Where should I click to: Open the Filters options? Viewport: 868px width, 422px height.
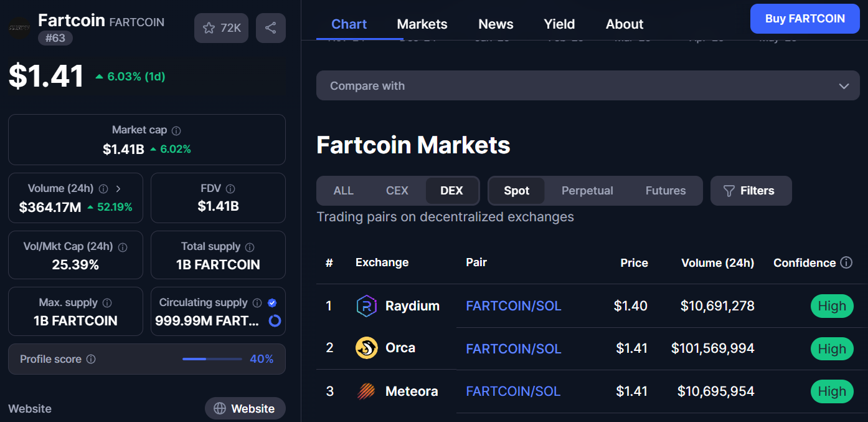pyautogui.click(x=750, y=191)
